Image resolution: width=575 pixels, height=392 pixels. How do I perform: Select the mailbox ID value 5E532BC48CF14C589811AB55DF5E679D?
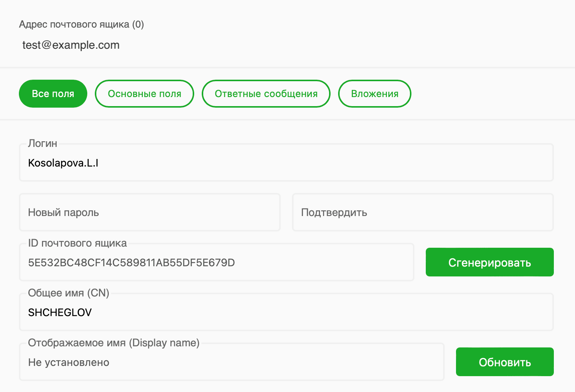(x=131, y=262)
